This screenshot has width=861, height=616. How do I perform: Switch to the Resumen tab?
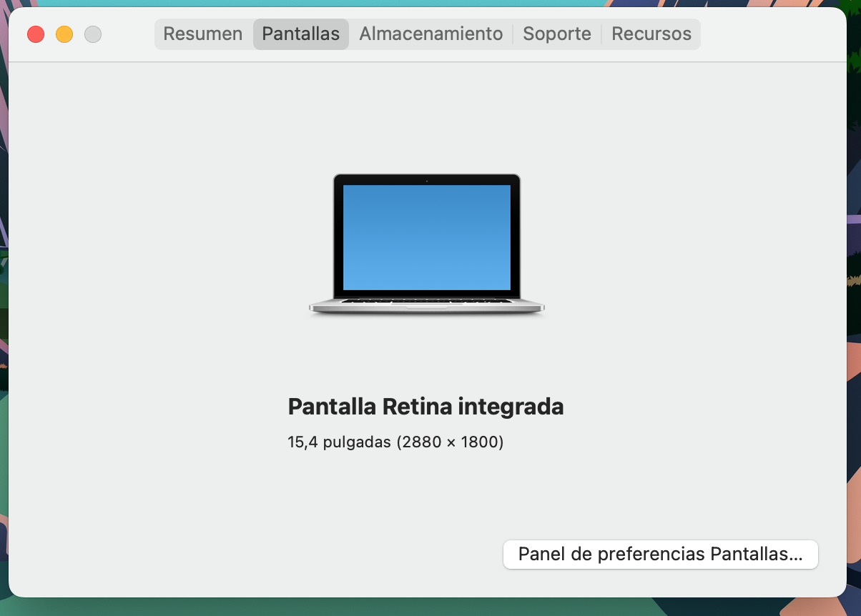pyautogui.click(x=203, y=34)
